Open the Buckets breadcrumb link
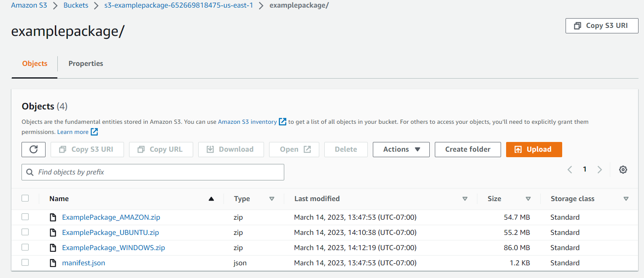The image size is (644, 278). (75, 5)
